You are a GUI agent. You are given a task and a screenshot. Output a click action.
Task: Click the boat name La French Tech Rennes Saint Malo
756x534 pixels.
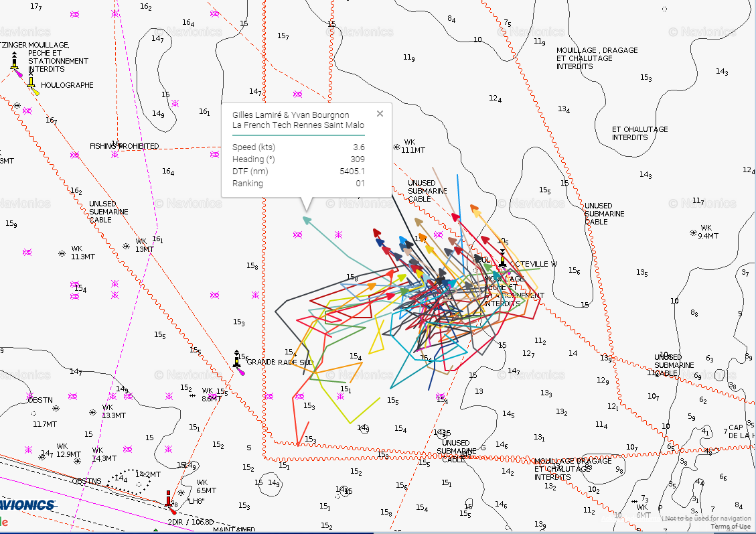point(299,125)
